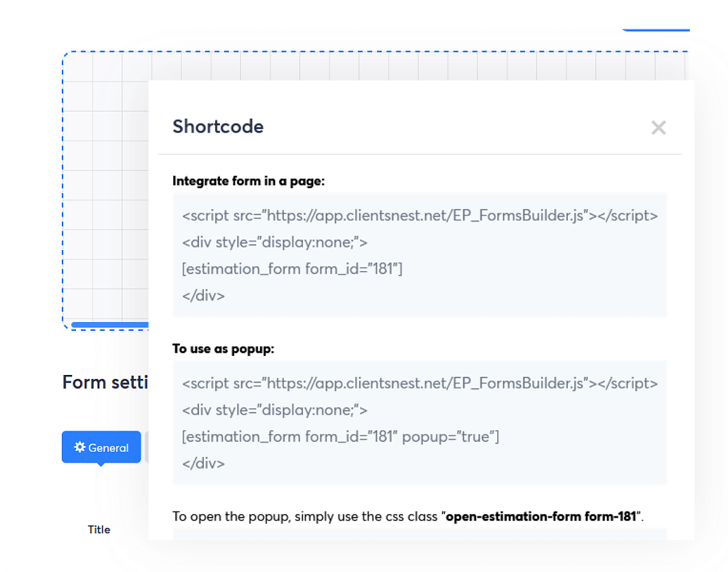Screen dimensions: 728x572
Task: Click the script src line in the page integration code
Action: coord(420,215)
